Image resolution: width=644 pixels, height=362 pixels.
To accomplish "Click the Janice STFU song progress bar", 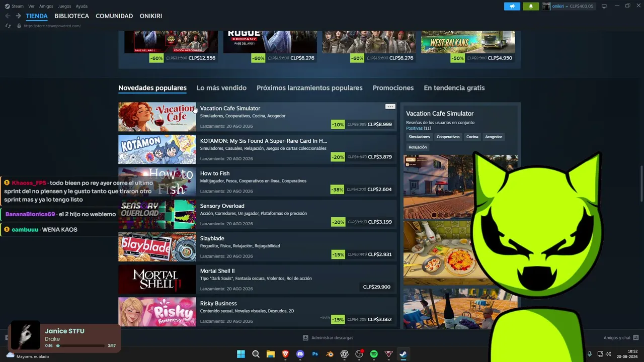I will pyautogui.click(x=81, y=346).
